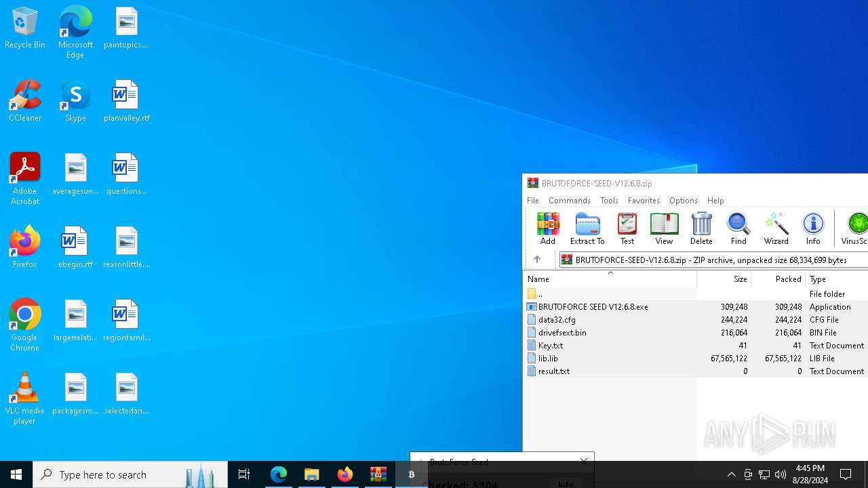Select BRUTOFORCE SEED V12.6.8.exe file
The width and height of the screenshot is (868, 488).
click(x=696, y=307)
